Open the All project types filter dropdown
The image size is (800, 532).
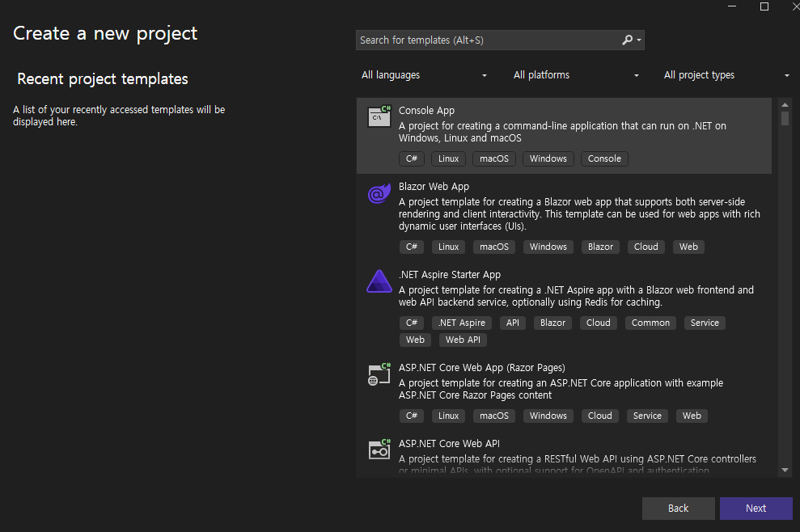click(x=726, y=75)
